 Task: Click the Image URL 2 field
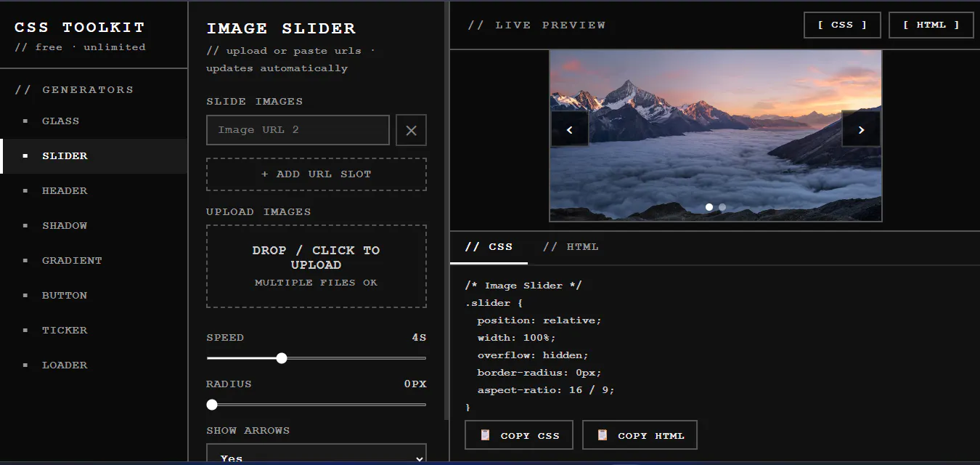[x=298, y=130]
